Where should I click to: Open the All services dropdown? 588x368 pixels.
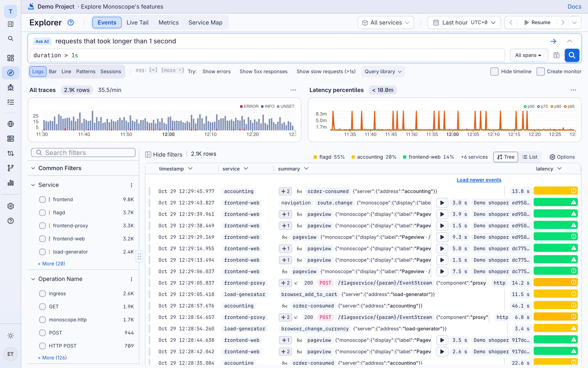[386, 23]
